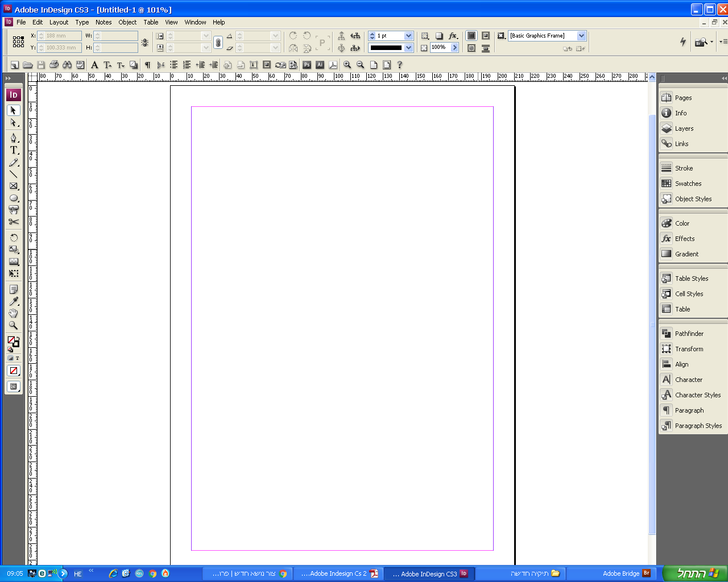728x582 pixels.
Task: Toggle formatting affects text T button
Action: tap(17, 358)
